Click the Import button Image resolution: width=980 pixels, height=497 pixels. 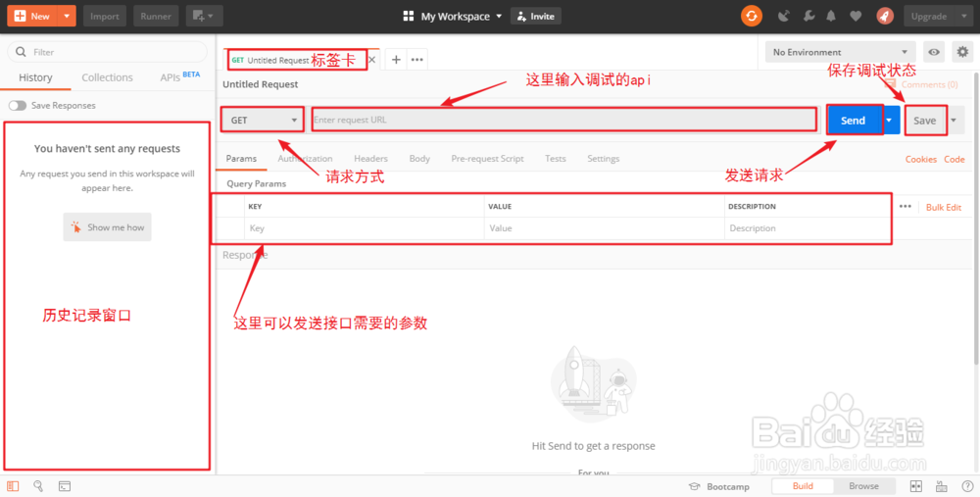[105, 17]
